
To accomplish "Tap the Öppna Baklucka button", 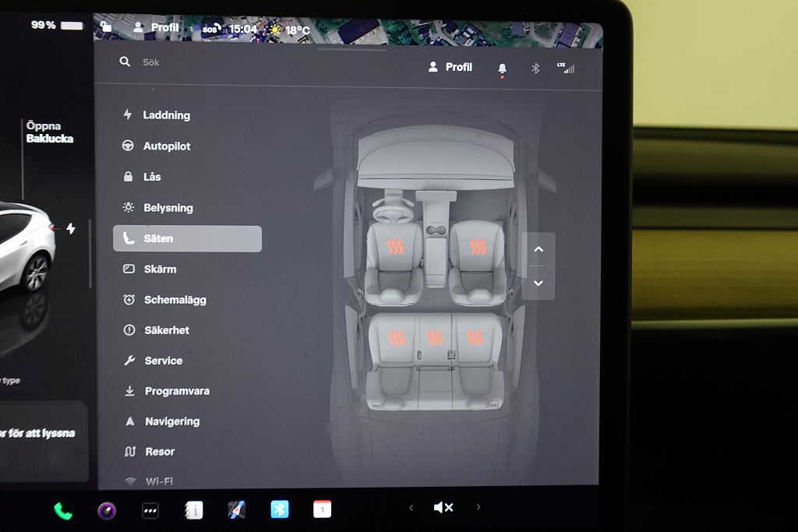I will (49, 132).
